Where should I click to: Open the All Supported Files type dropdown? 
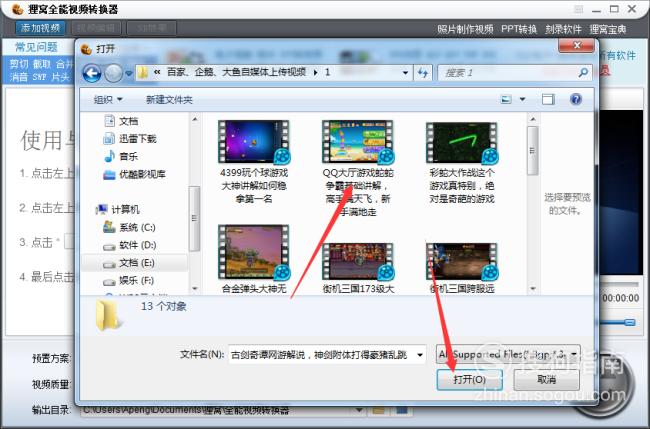click(508, 354)
